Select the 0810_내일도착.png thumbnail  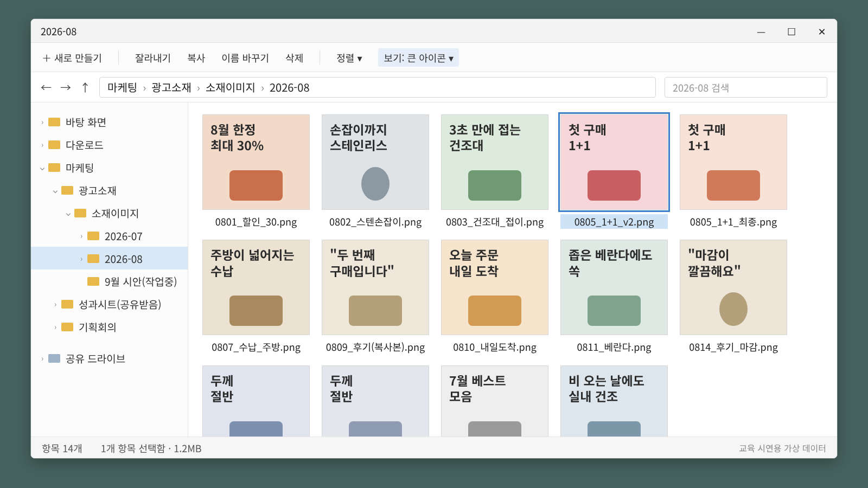(x=495, y=287)
